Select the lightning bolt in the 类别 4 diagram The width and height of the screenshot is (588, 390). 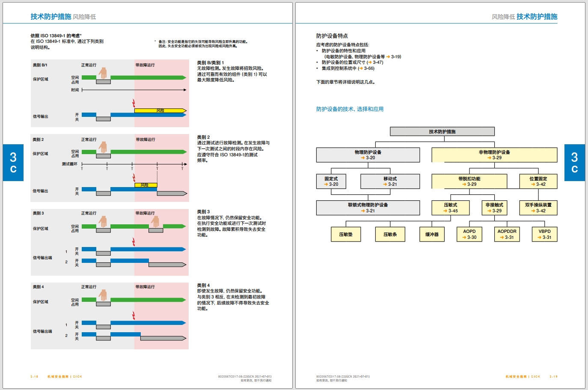pos(134,316)
